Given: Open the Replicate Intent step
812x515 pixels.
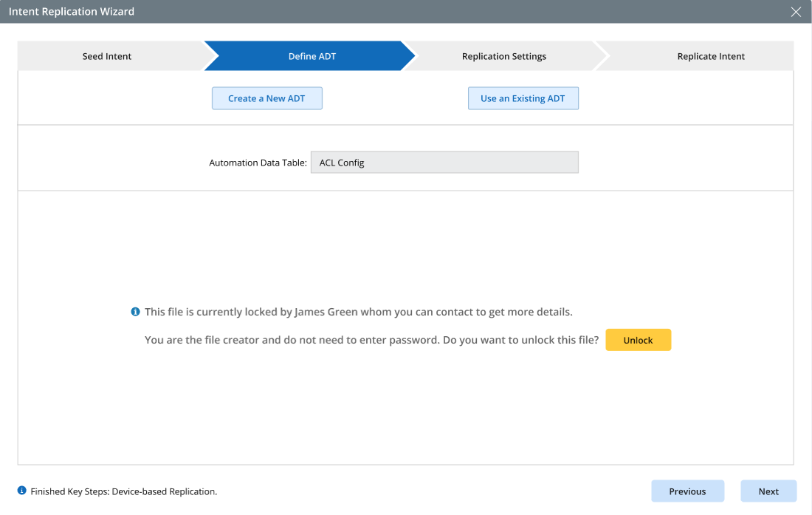Looking at the screenshot, I should 710,56.
